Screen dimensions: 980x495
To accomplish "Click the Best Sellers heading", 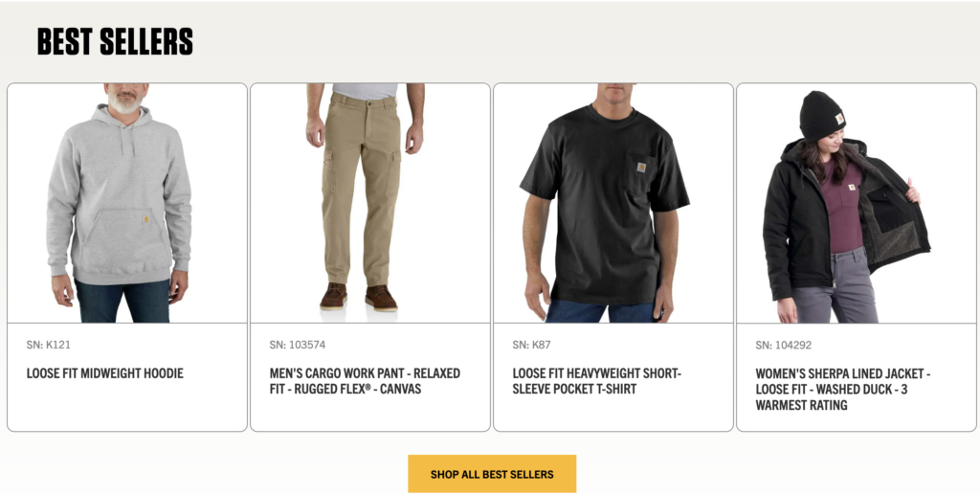I will [x=115, y=41].
